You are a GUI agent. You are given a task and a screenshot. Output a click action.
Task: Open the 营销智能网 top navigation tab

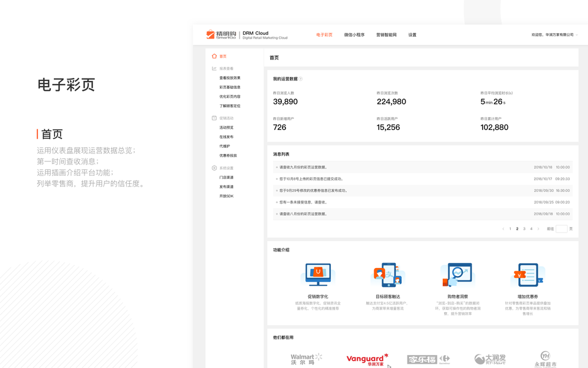386,35
